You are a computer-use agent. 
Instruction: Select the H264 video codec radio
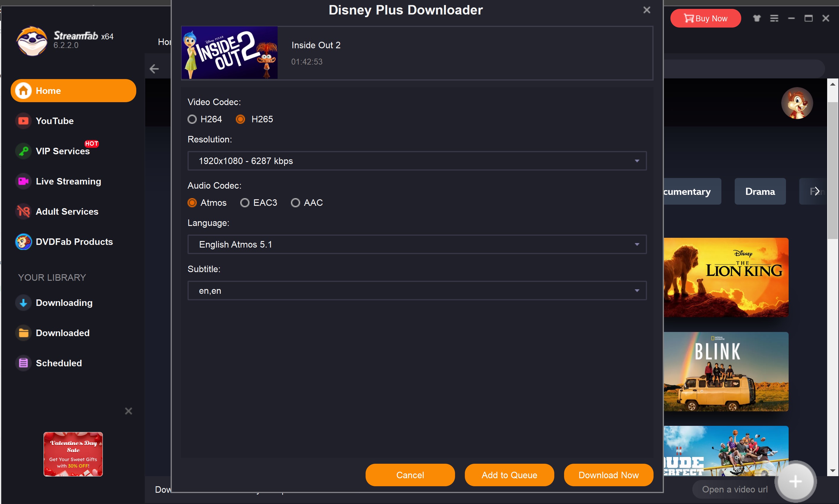coord(192,120)
